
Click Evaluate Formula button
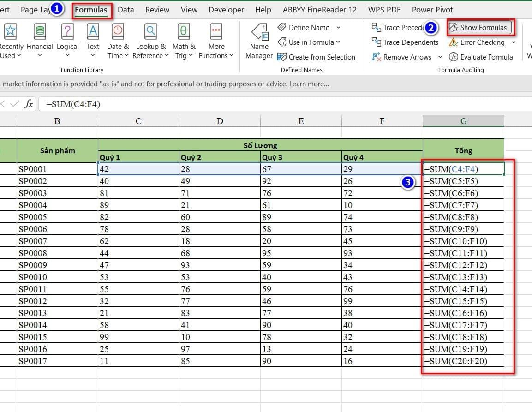pyautogui.click(x=481, y=57)
